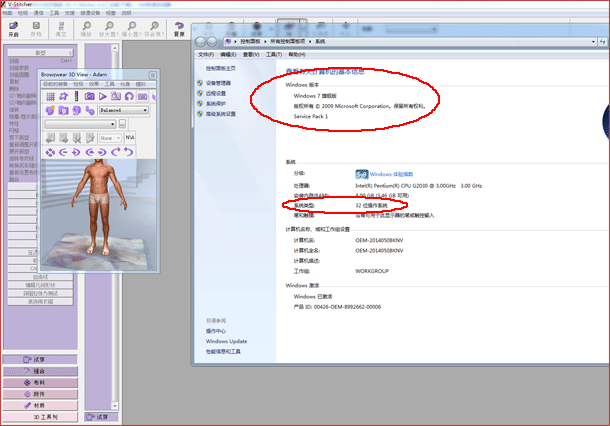The width and height of the screenshot is (610, 426).
Task: Open the Balanced quality dropdown in 3D View
Action: click(x=124, y=110)
